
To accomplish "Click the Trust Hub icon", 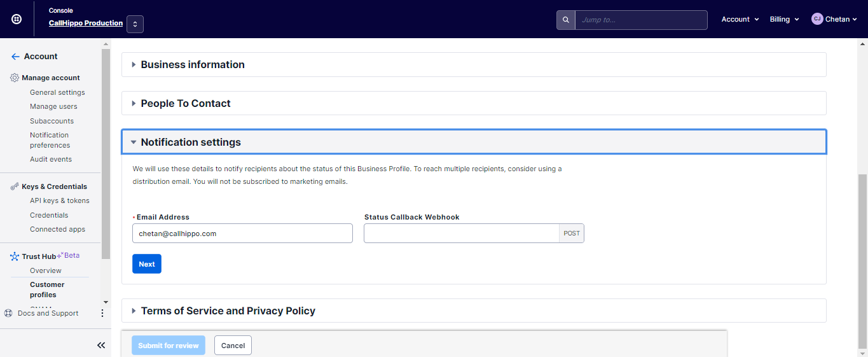I will (x=15, y=256).
